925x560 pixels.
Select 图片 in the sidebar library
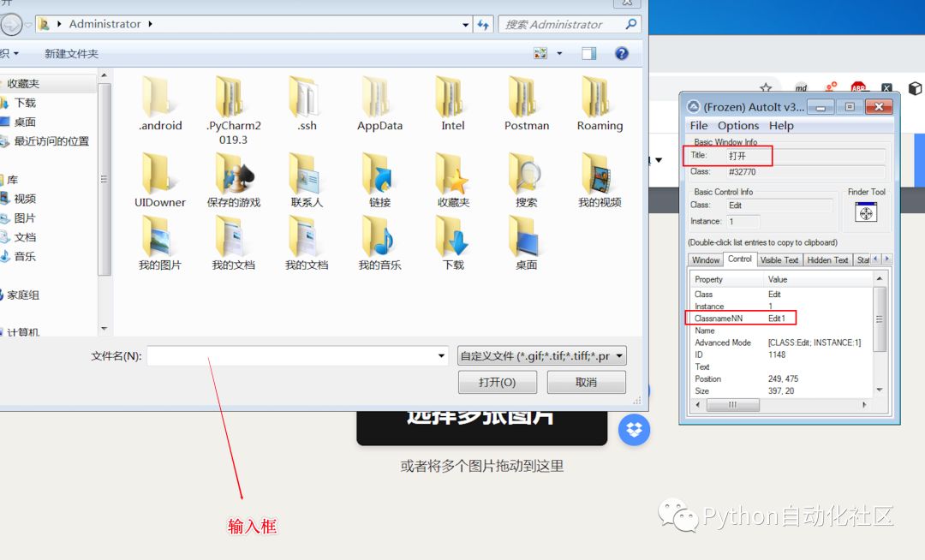click(x=25, y=218)
